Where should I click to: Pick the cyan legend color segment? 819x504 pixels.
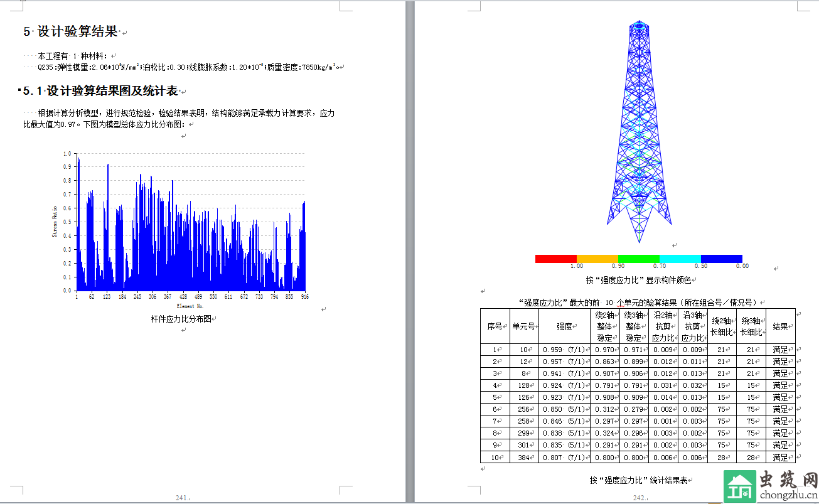680,259
